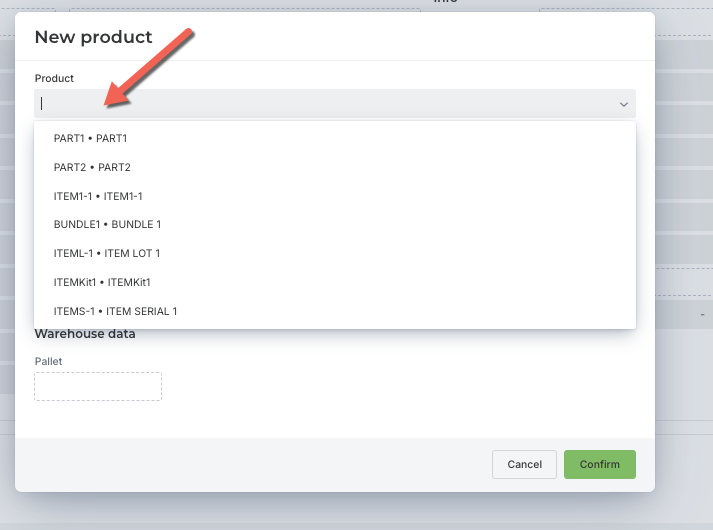Click the New product dialog title
This screenshot has width=713, height=530.
[93, 37]
